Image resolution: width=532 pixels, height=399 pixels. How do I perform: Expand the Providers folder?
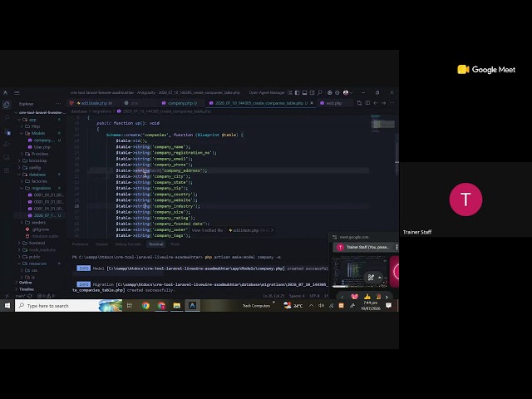(x=39, y=154)
